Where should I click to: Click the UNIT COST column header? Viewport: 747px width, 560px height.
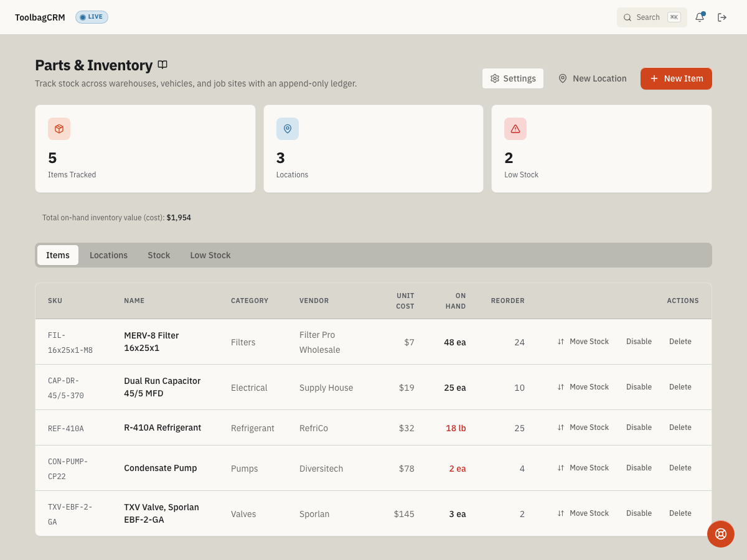point(405,301)
